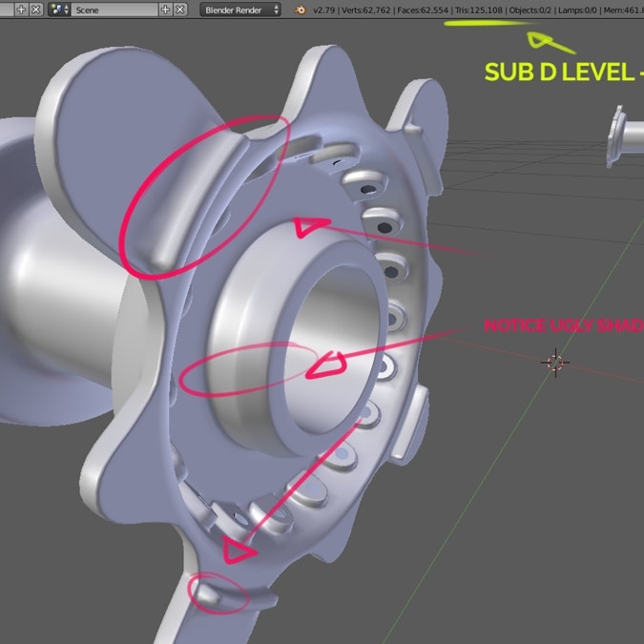Delete the current screen layout
The width and height of the screenshot is (644, 644).
point(36,10)
